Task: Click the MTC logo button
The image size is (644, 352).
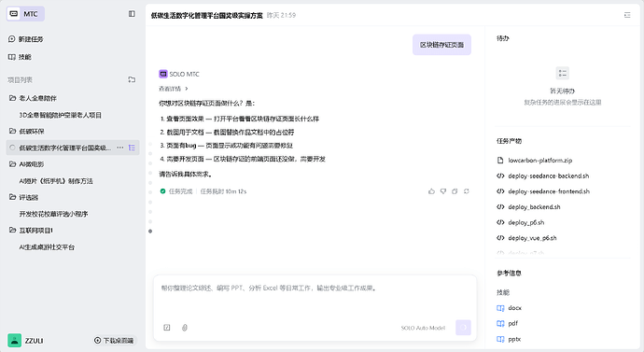Action: (x=25, y=14)
